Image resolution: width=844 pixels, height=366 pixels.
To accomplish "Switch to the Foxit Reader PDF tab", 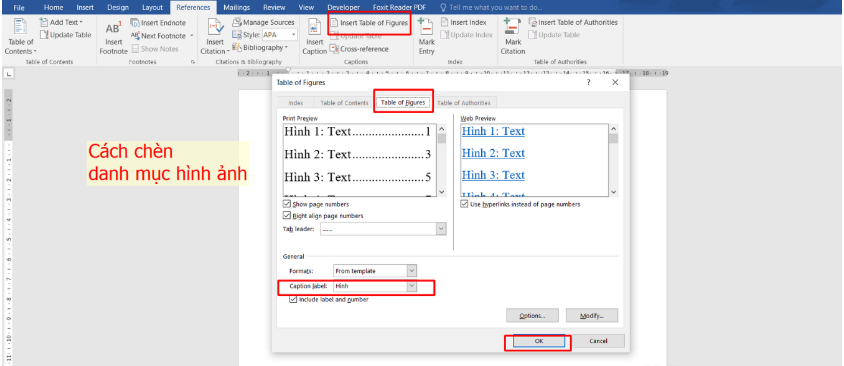I will (x=398, y=8).
